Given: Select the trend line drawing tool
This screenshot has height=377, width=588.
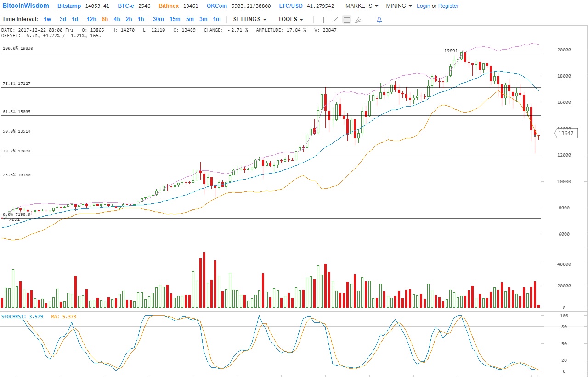Looking at the screenshot, I should [335, 20].
